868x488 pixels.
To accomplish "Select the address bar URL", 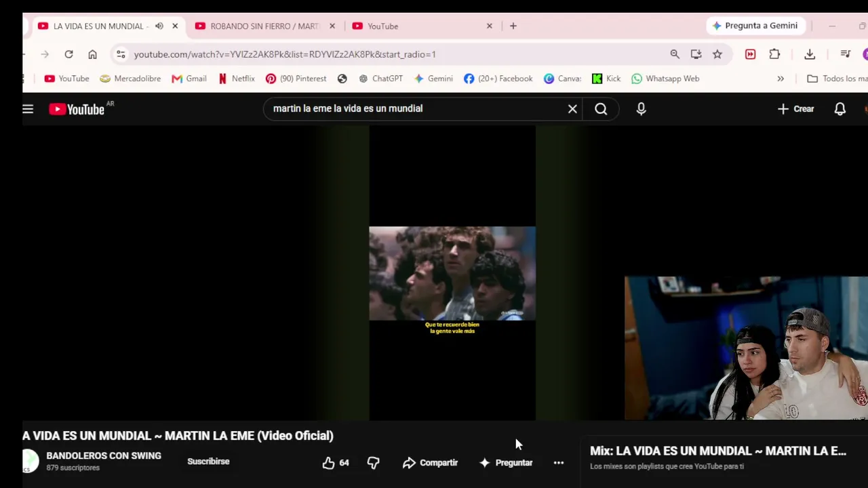I will [285, 54].
